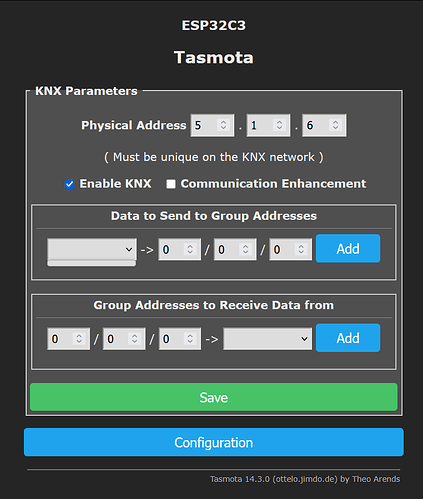Viewport: 423px width, 499px height.
Task: Click spinner arrows of third Physical Address field
Action: click(335, 125)
